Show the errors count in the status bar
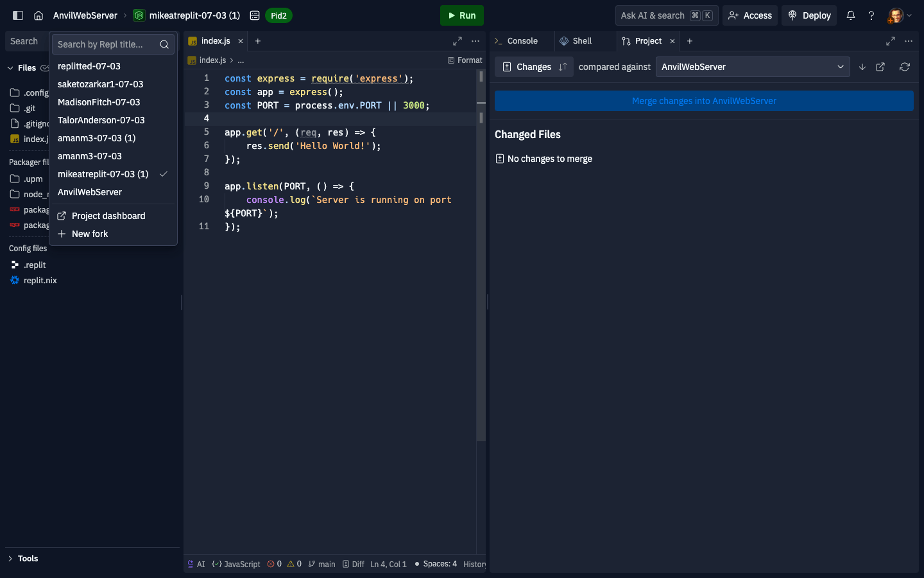 click(x=275, y=564)
